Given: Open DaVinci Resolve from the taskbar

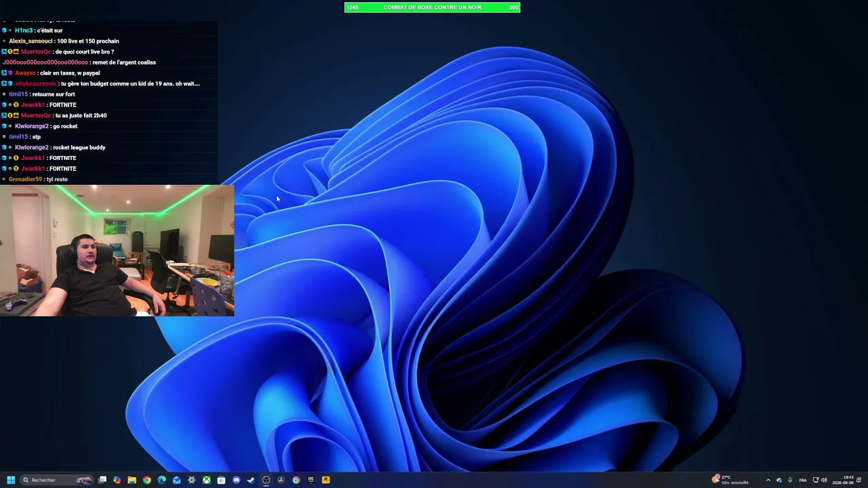Looking at the screenshot, I should (281, 480).
